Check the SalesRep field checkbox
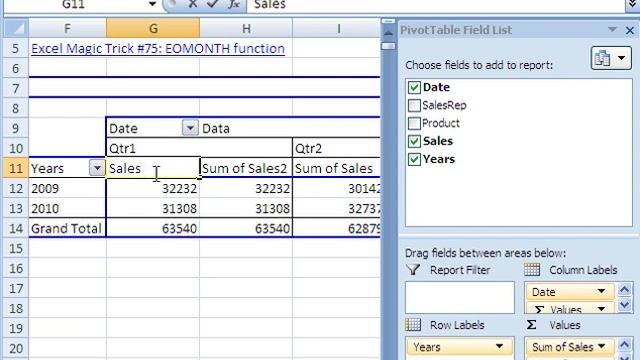This screenshot has height=360, width=640. [x=414, y=105]
